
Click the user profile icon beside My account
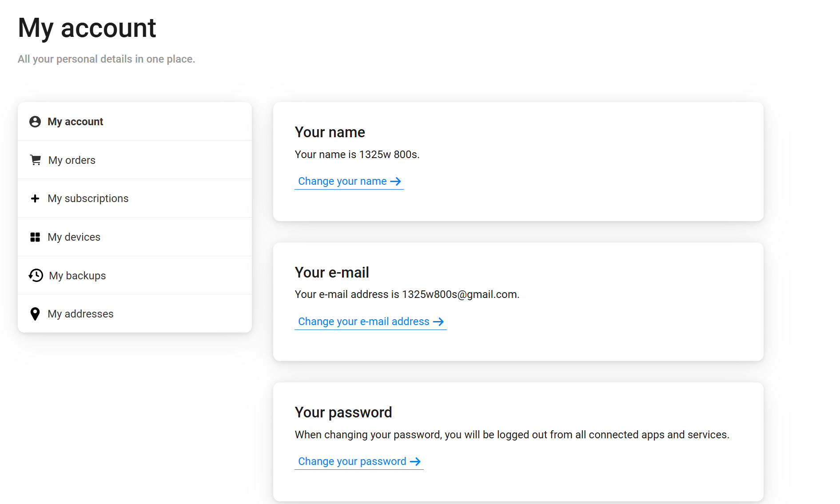click(35, 122)
